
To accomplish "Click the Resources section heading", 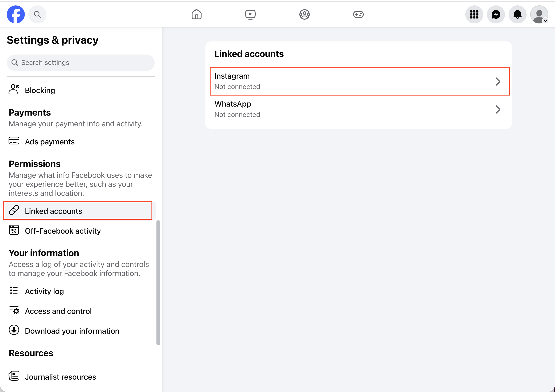I will 31,353.
